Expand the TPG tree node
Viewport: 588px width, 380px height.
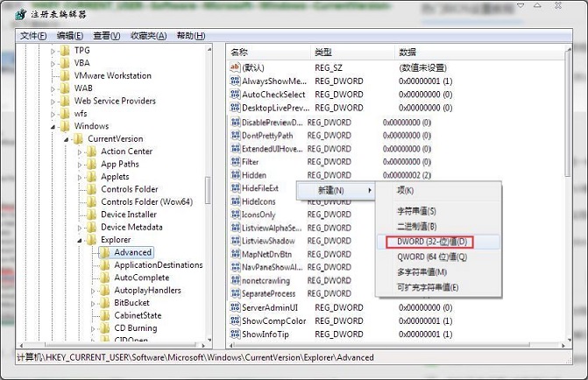click(x=53, y=52)
